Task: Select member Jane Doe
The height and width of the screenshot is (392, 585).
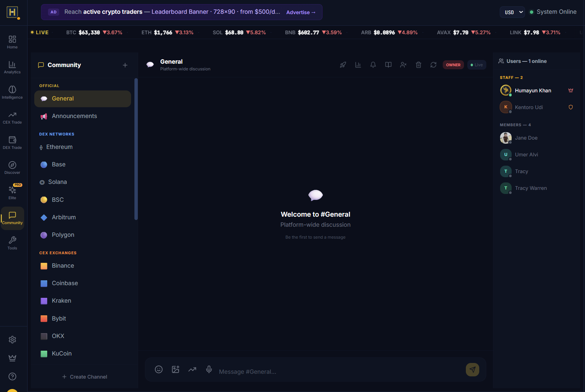Action: click(537, 138)
